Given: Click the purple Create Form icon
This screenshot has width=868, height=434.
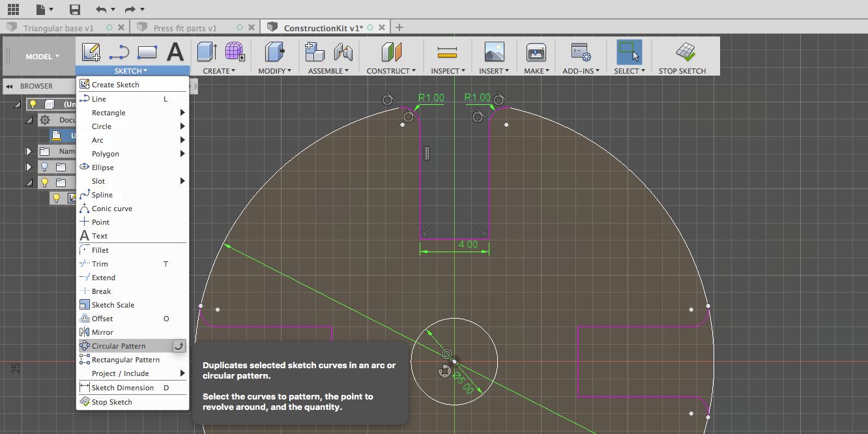Looking at the screenshot, I should coord(235,52).
